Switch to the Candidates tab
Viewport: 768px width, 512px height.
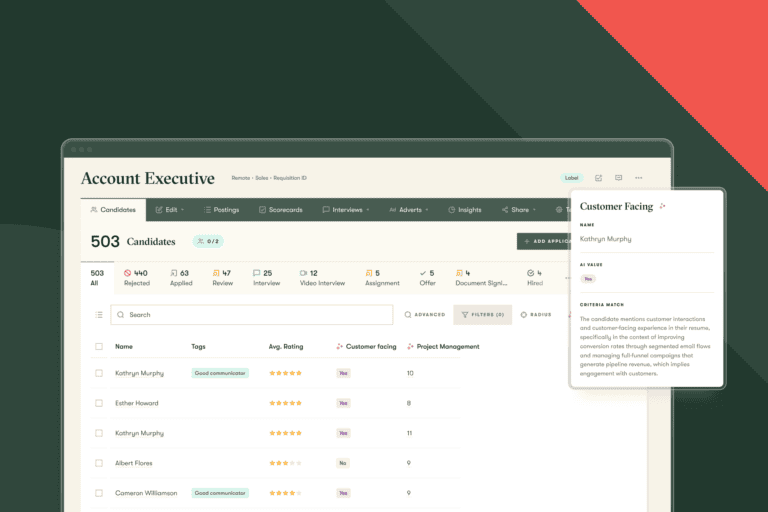113,210
